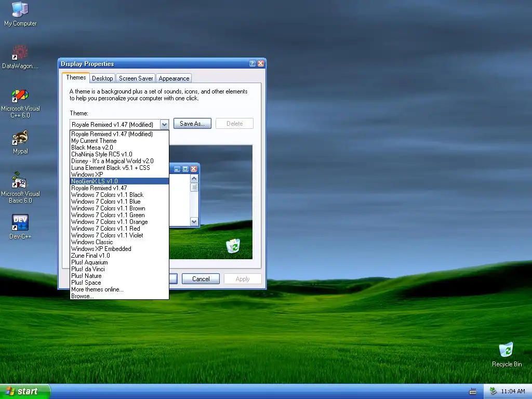The image size is (532, 399).
Task: Switch to the Desktop tab
Action: pyautogui.click(x=102, y=78)
